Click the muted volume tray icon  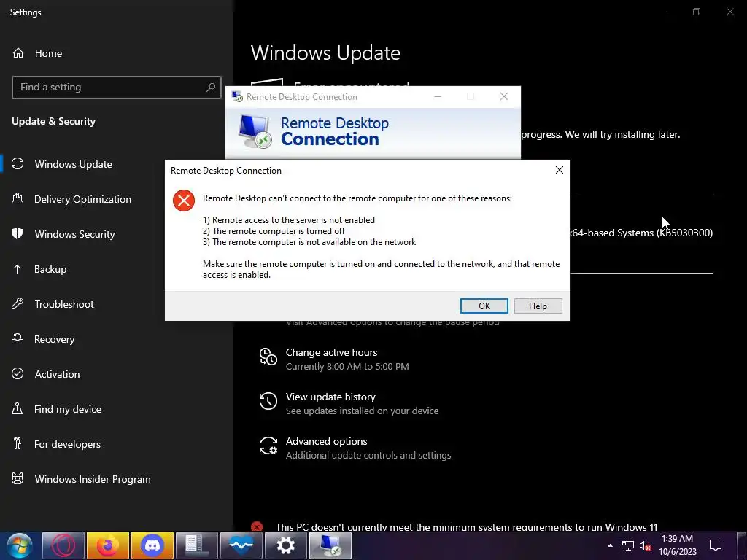(x=645, y=545)
